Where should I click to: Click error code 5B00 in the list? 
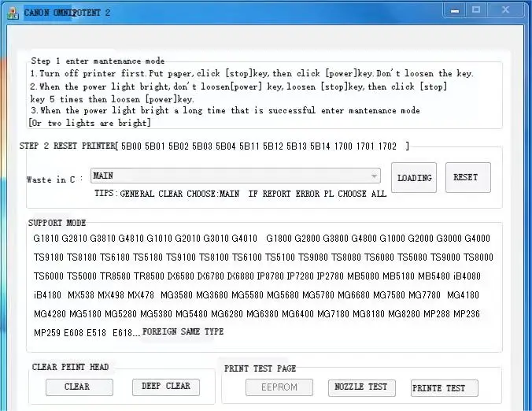click(131, 146)
